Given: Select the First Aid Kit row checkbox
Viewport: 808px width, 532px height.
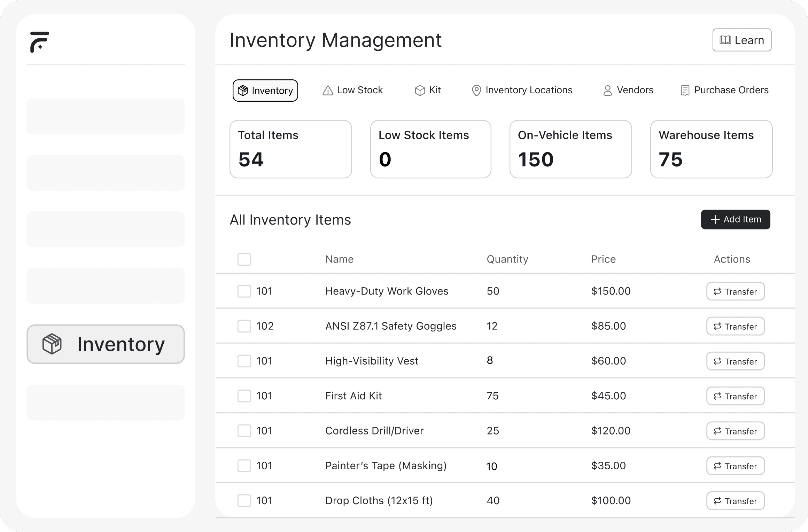Looking at the screenshot, I should pyautogui.click(x=244, y=396).
